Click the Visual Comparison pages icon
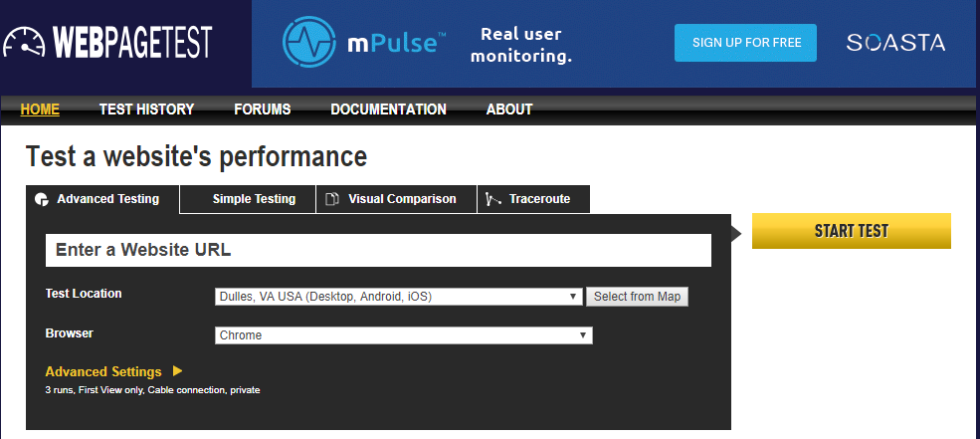 click(x=332, y=199)
